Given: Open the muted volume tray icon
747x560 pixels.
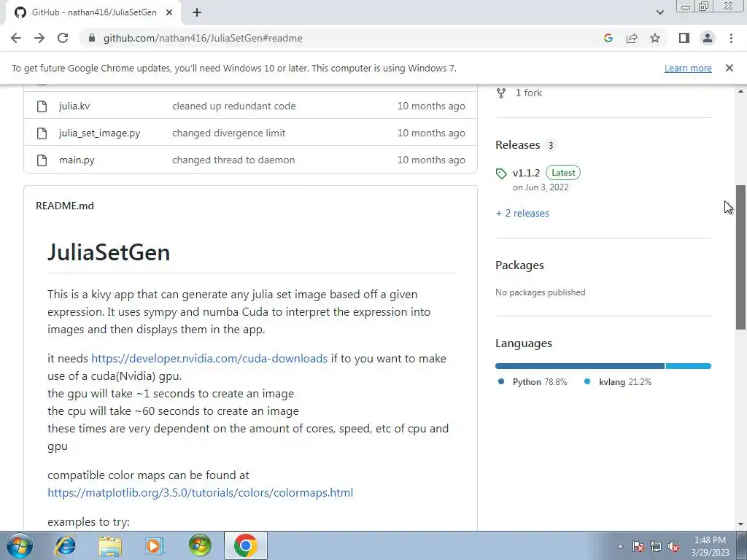Looking at the screenshot, I should pos(673,546).
